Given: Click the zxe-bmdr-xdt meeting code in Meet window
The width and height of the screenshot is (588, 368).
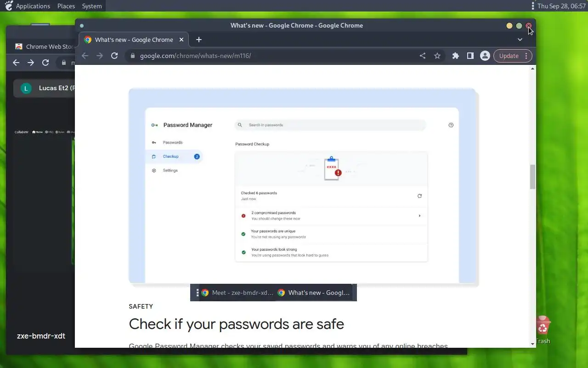Looking at the screenshot, I should 41,336.
